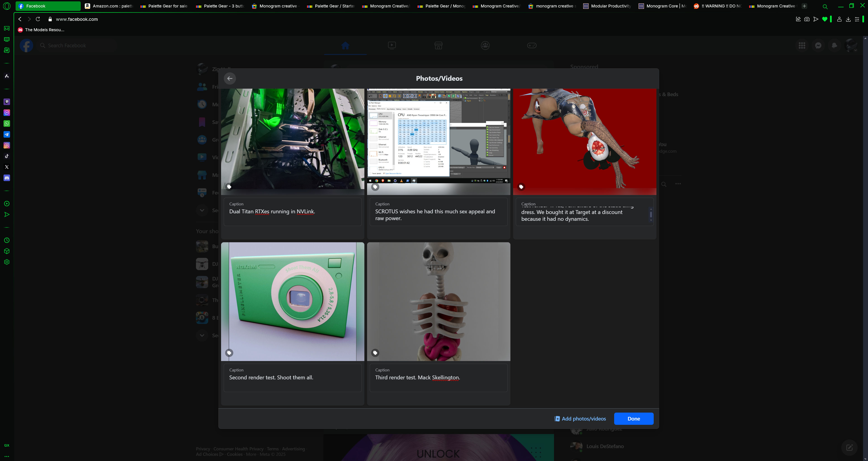
Task: Open WhatsApp in the Opera GX sidebar
Action: tap(7, 124)
